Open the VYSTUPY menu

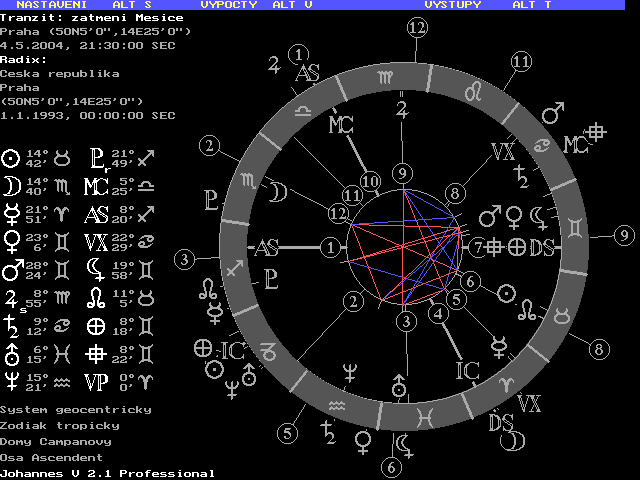pos(452,5)
